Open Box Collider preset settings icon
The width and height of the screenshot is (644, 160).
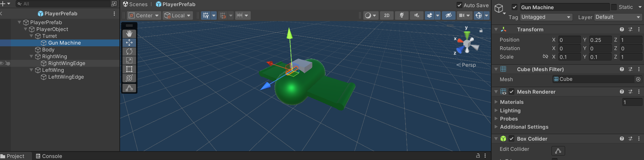[630, 139]
